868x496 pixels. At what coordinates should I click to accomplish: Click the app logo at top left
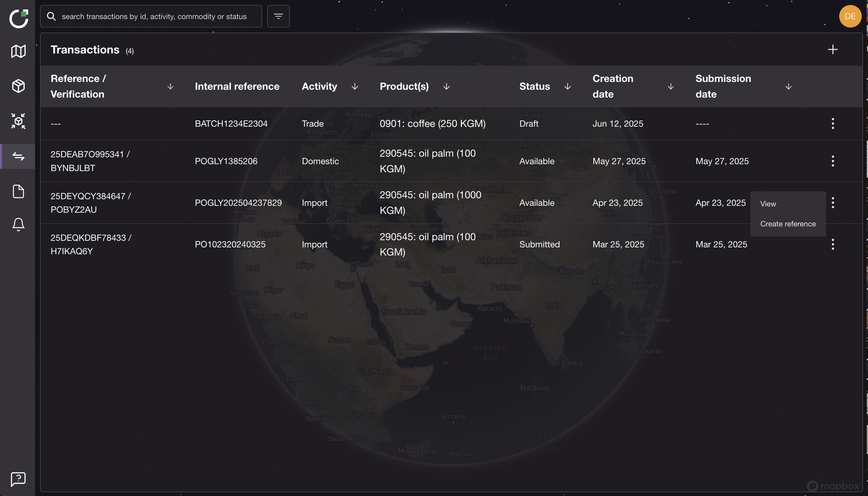18,18
